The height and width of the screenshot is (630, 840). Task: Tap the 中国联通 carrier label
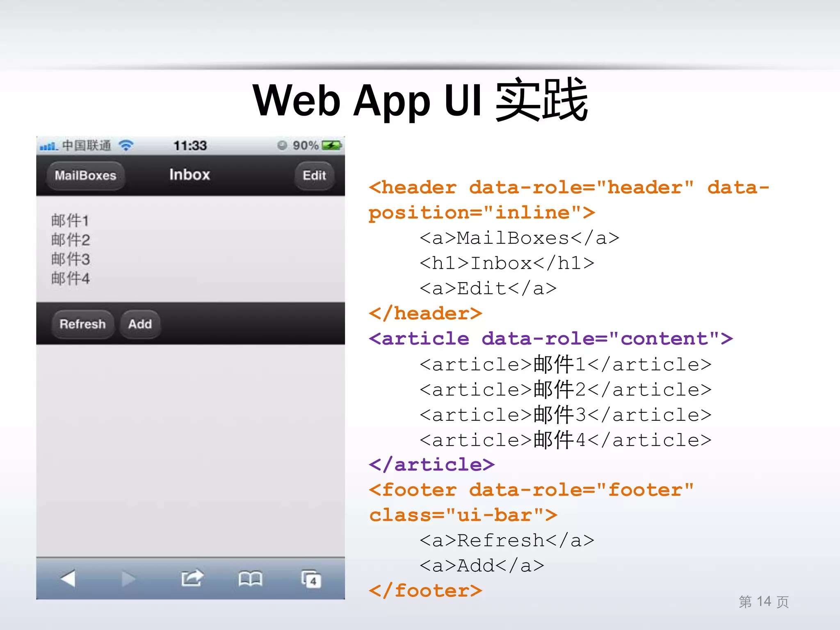(x=87, y=145)
